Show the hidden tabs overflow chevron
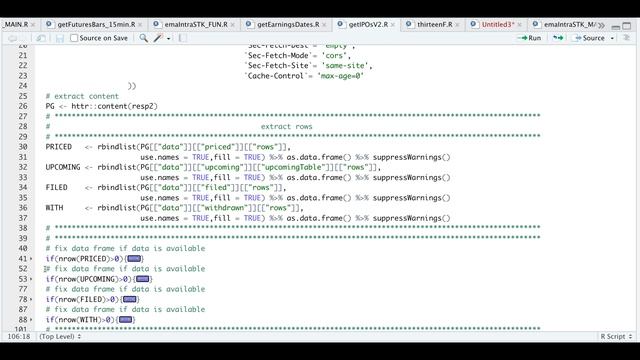 601,25
